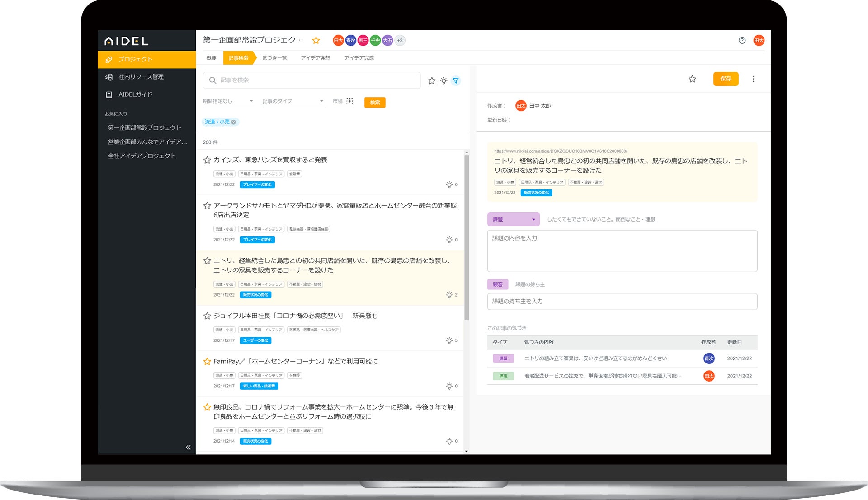Open 社内リソース管理 in sidebar
Screen dimensions: 868x500
(141, 77)
